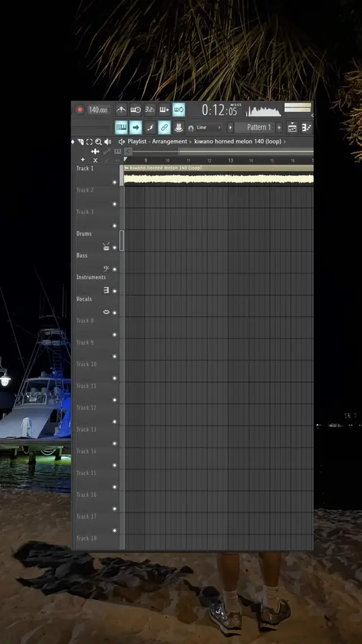Jump to bar 13 on the timeline
The height and width of the screenshot is (644, 362).
tap(230, 160)
